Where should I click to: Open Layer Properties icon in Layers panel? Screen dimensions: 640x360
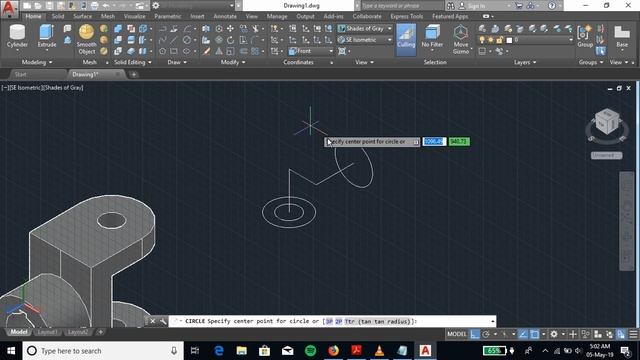point(482,29)
